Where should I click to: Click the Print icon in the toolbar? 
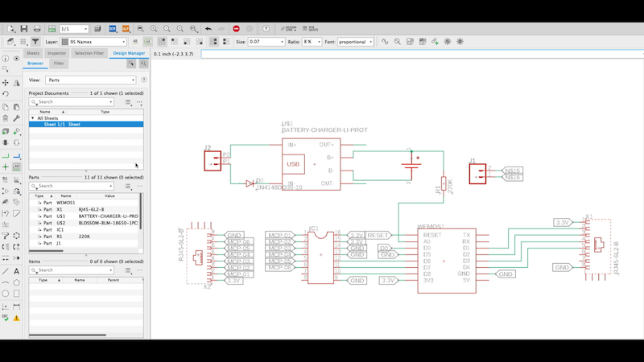coord(36,29)
